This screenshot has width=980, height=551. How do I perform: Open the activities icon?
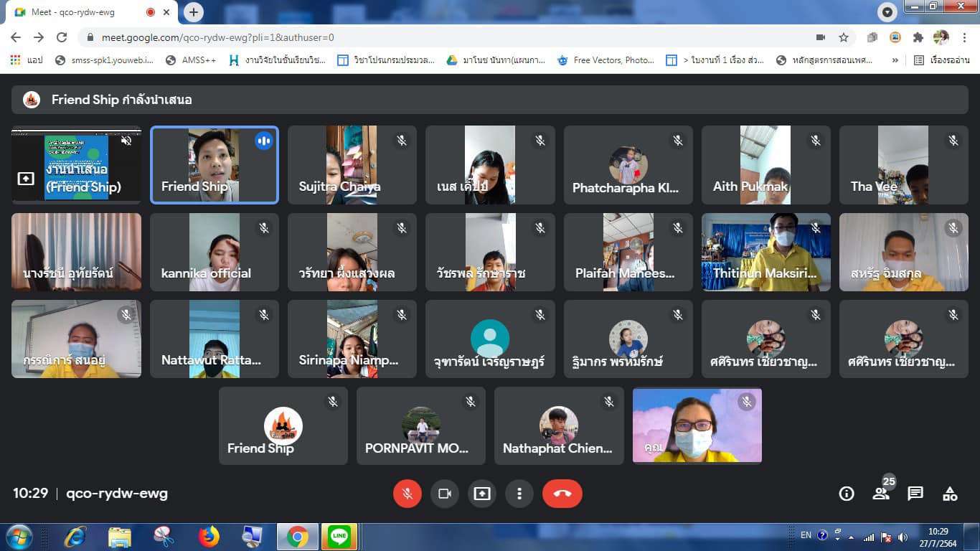coord(950,494)
